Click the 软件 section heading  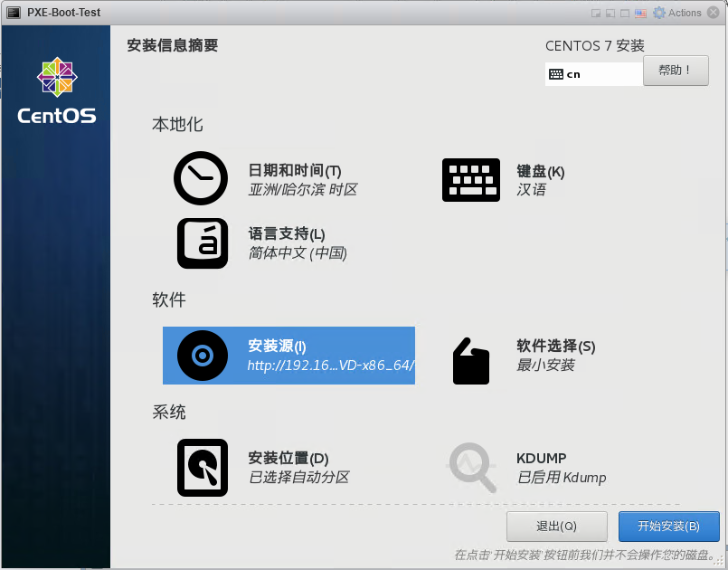(x=169, y=299)
